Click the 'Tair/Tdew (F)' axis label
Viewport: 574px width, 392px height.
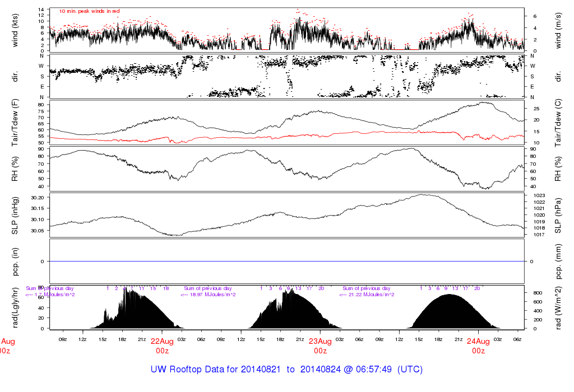pos(15,123)
